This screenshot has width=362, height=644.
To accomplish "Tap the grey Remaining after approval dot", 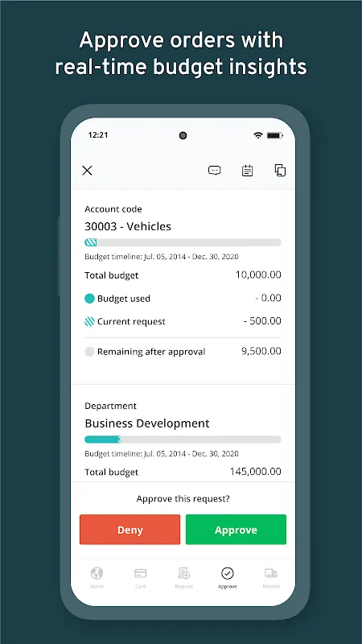I will coord(89,352).
